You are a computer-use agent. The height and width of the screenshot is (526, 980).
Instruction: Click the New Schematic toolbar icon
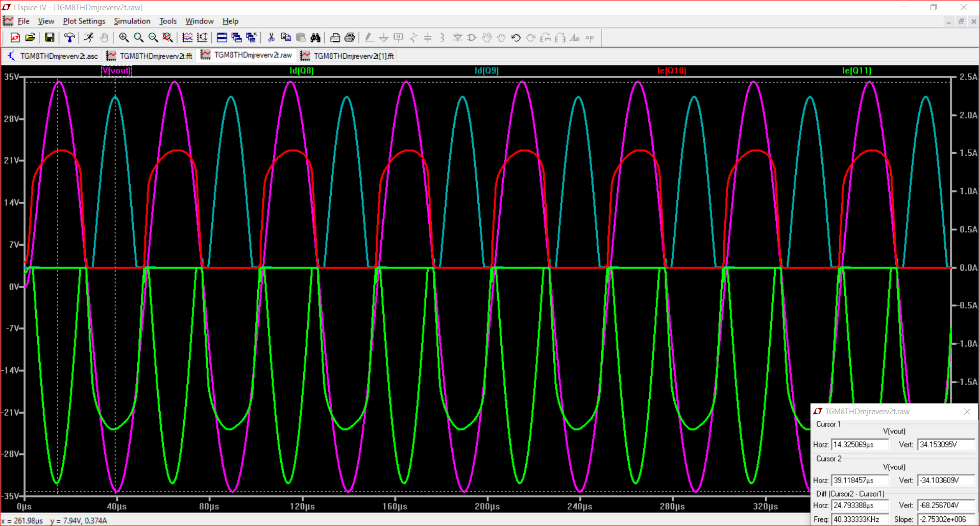tap(15, 38)
